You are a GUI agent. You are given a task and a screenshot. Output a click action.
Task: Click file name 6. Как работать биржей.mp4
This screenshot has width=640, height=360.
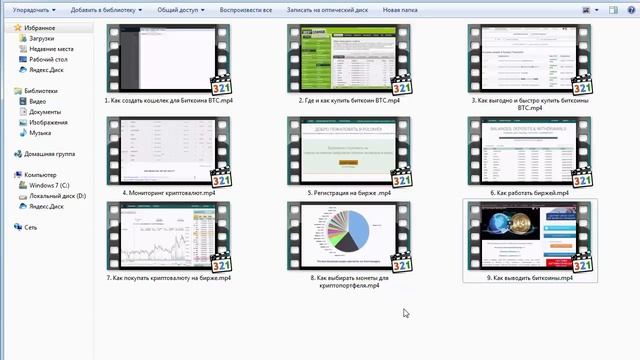click(530, 193)
